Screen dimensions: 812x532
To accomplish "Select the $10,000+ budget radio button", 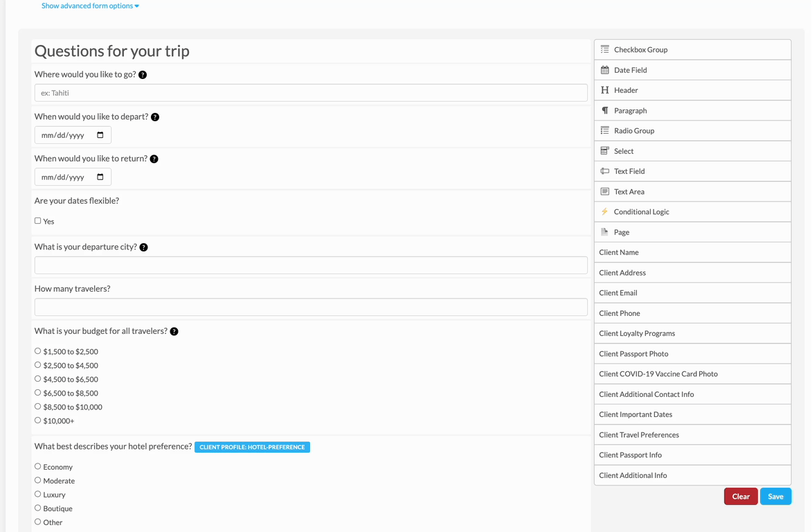I will coord(38,420).
